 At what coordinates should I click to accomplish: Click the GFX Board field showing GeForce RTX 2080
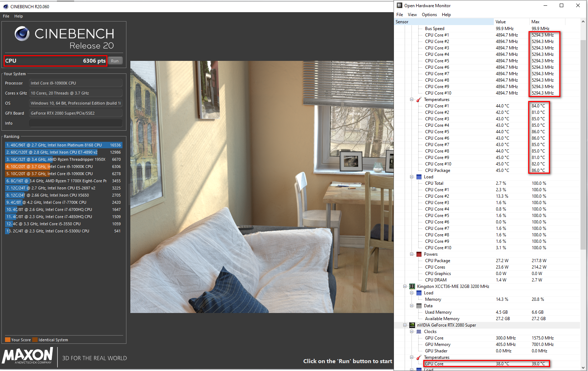pyautogui.click(x=76, y=113)
